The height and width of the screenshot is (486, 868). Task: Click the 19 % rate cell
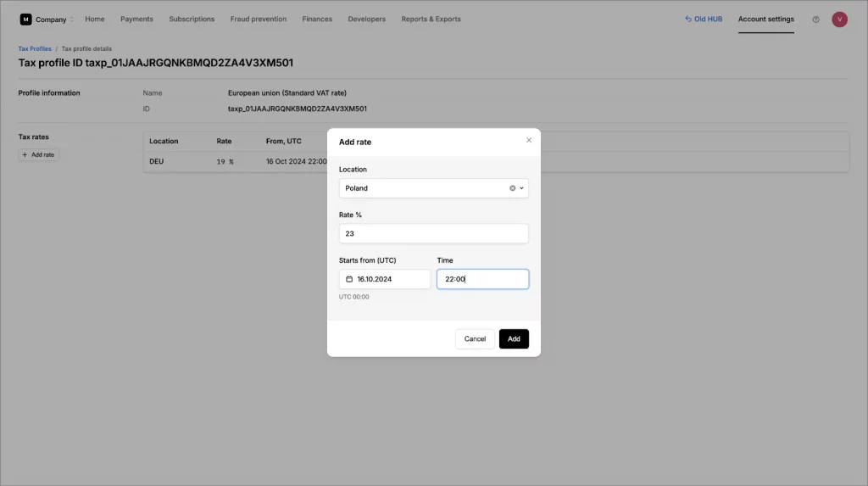coord(225,162)
